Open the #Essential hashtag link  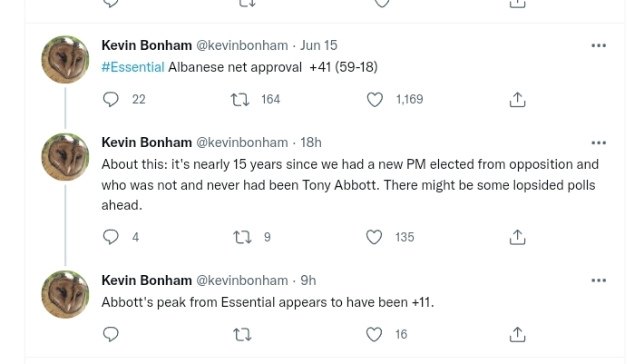(x=132, y=67)
